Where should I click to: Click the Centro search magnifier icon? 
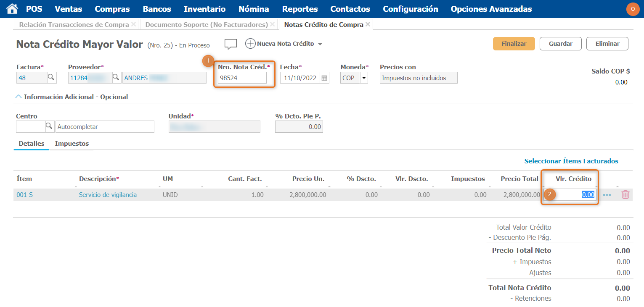[49, 126]
